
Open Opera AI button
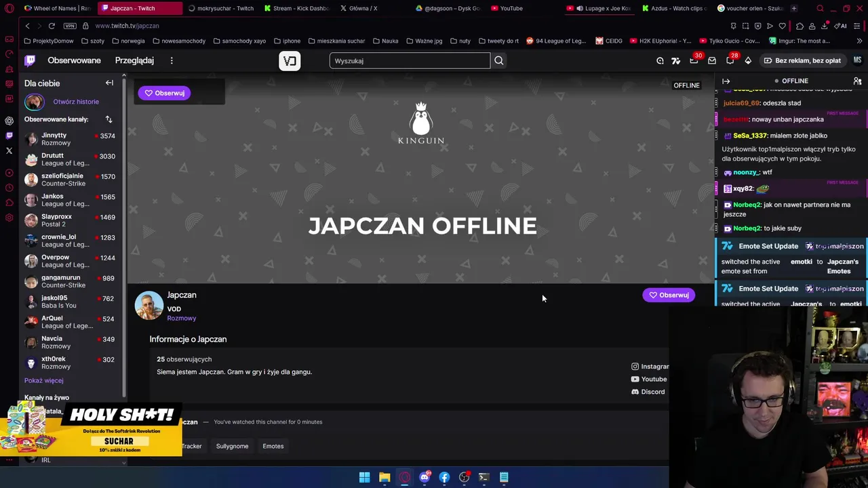point(842,26)
